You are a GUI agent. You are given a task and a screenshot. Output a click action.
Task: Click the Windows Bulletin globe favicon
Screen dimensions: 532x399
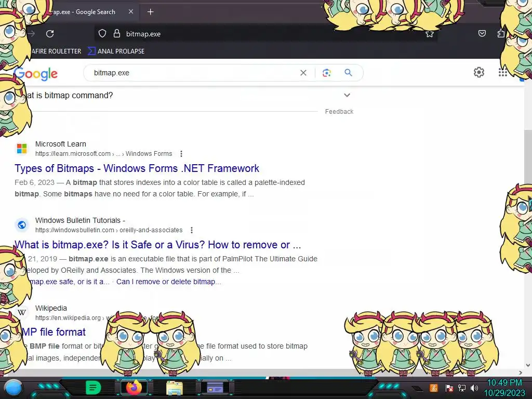tap(22, 224)
